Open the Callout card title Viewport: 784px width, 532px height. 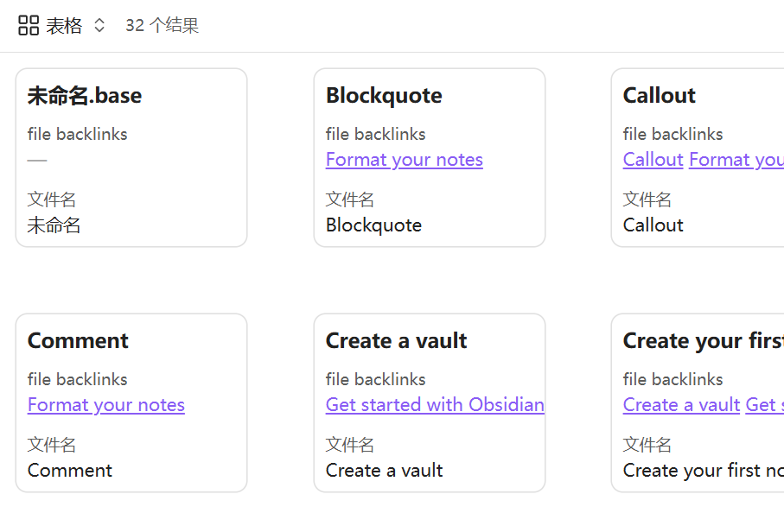pos(660,96)
